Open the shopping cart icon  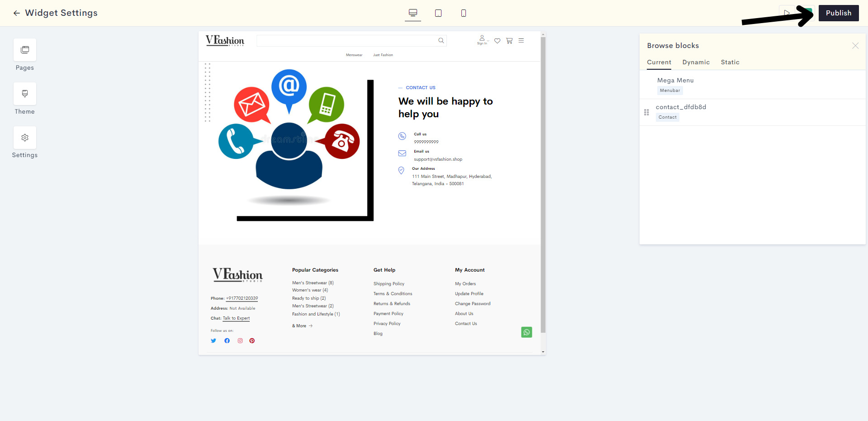509,41
